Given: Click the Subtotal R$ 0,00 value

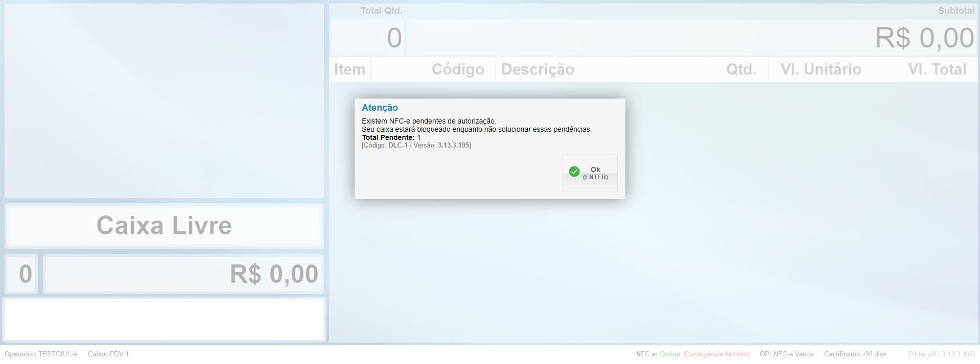Looking at the screenshot, I should pyautogui.click(x=692, y=38).
